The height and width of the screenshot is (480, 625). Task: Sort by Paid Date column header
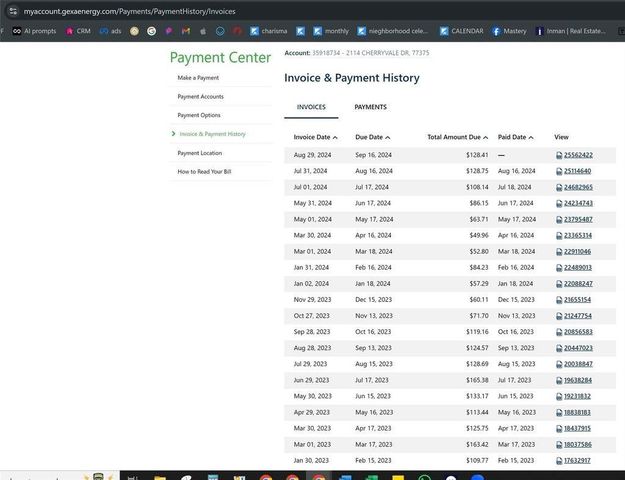pos(515,137)
